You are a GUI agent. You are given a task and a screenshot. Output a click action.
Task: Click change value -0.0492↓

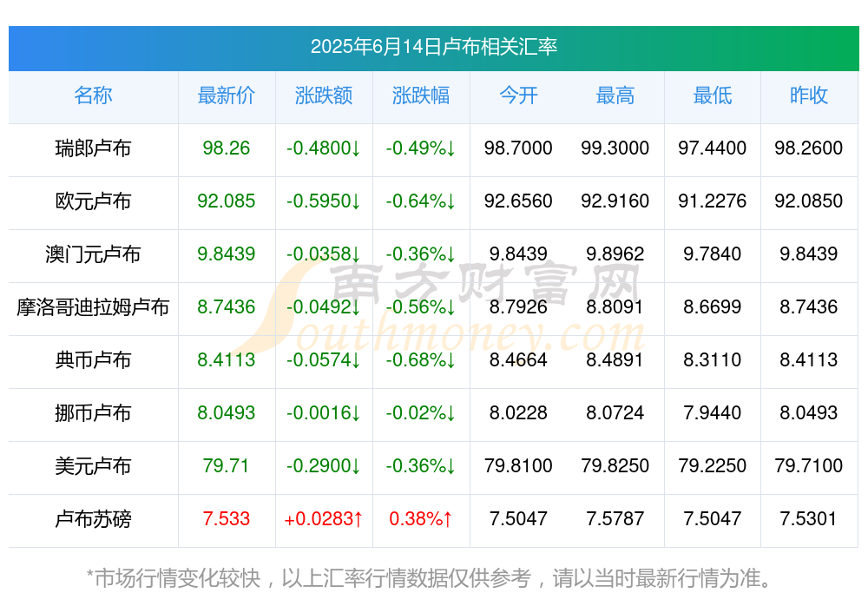tap(324, 306)
